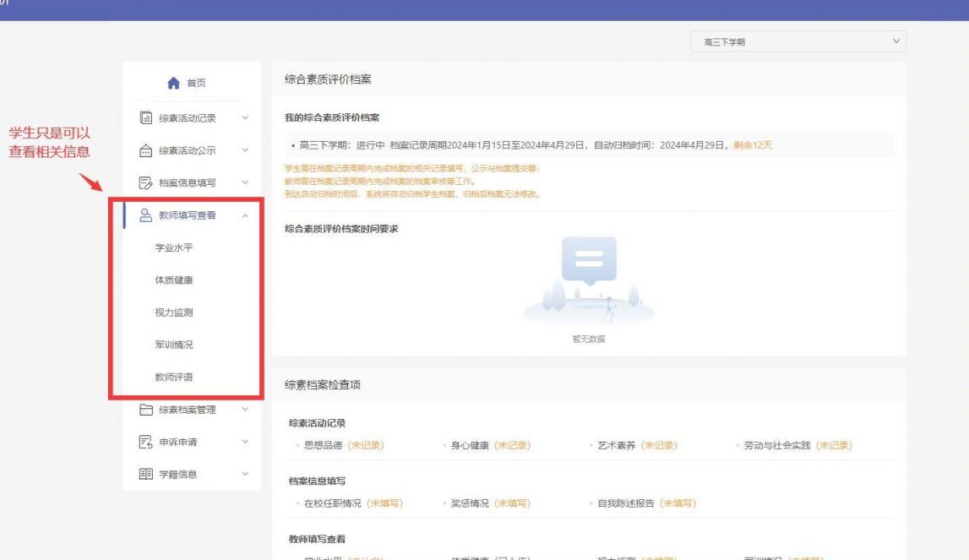The width and height of the screenshot is (969, 560).
Task: Expand the 申诉申请 section
Action: click(247, 441)
